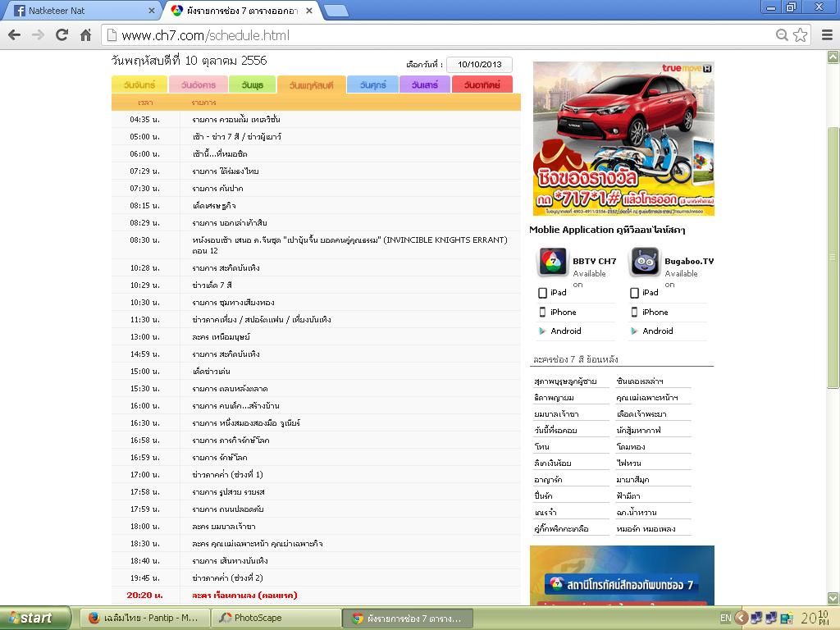Click the scrollbar down arrow
840x630 pixels.
833,598
